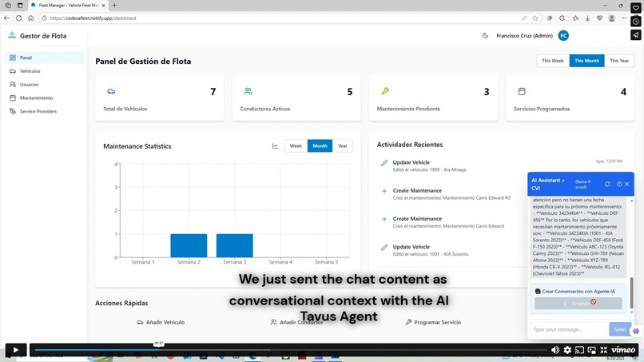Send the chat message

[x=620, y=329]
